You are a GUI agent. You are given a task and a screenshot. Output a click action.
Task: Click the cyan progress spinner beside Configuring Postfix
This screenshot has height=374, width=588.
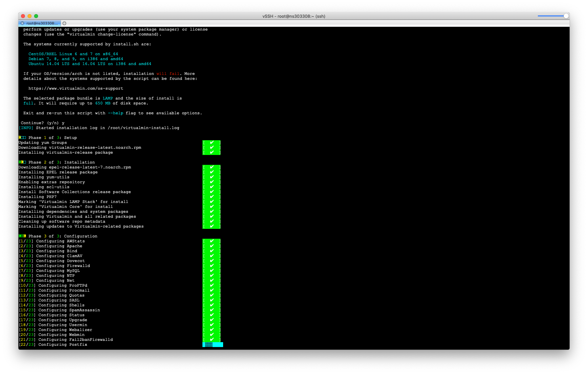(x=213, y=344)
